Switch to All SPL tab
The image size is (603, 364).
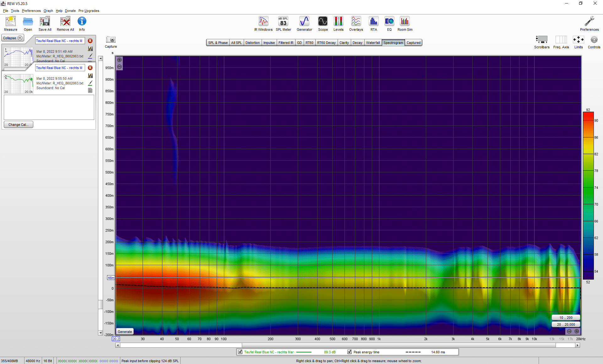pyautogui.click(x=236, y=43)
